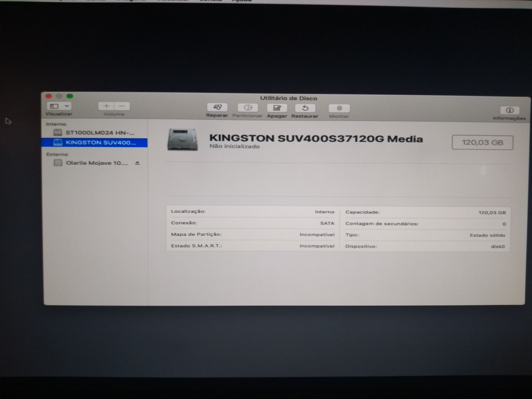
Task: Click the green zoom window button
Action: [70, 96]
